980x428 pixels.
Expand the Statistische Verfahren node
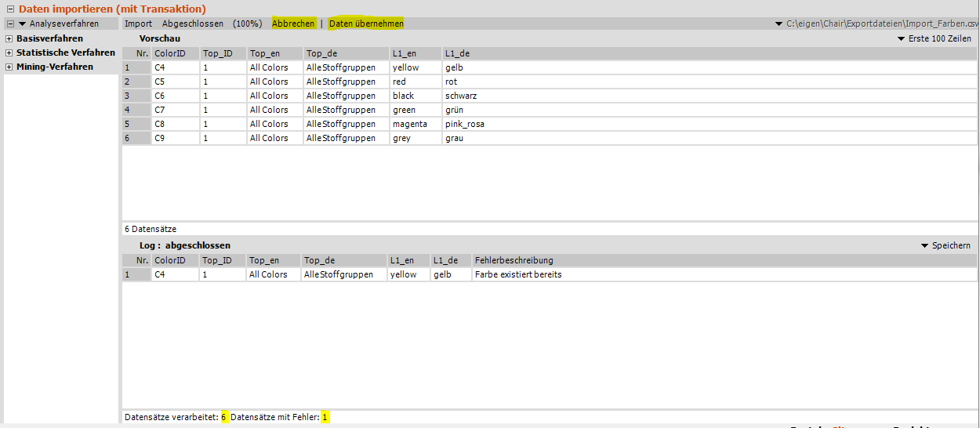pyautogui.click(x=9, y=53)
